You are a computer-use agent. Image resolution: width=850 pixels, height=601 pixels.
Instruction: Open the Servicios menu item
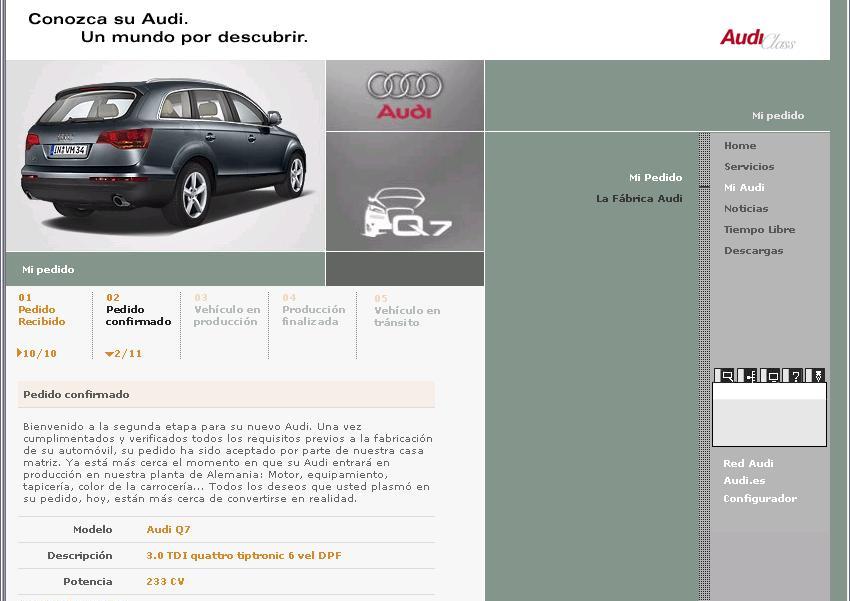pos(749,167)
